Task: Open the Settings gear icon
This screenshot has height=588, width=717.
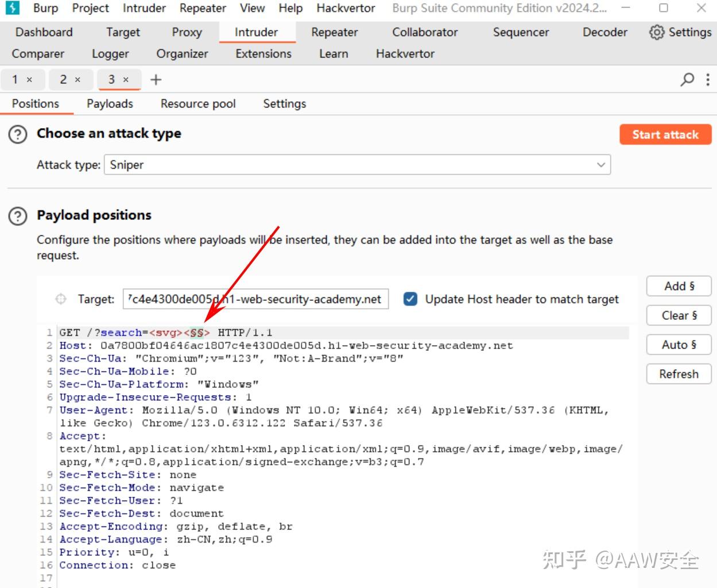Action: (x=657, y=32)
